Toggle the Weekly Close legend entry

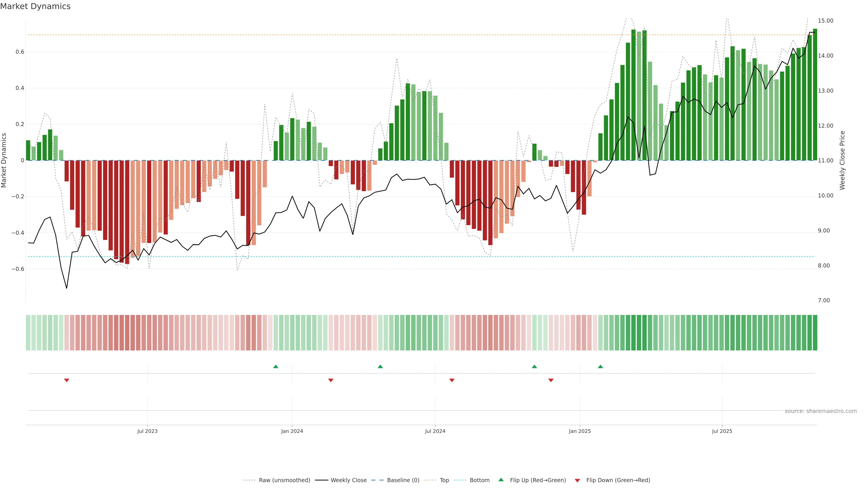[348, 480]
